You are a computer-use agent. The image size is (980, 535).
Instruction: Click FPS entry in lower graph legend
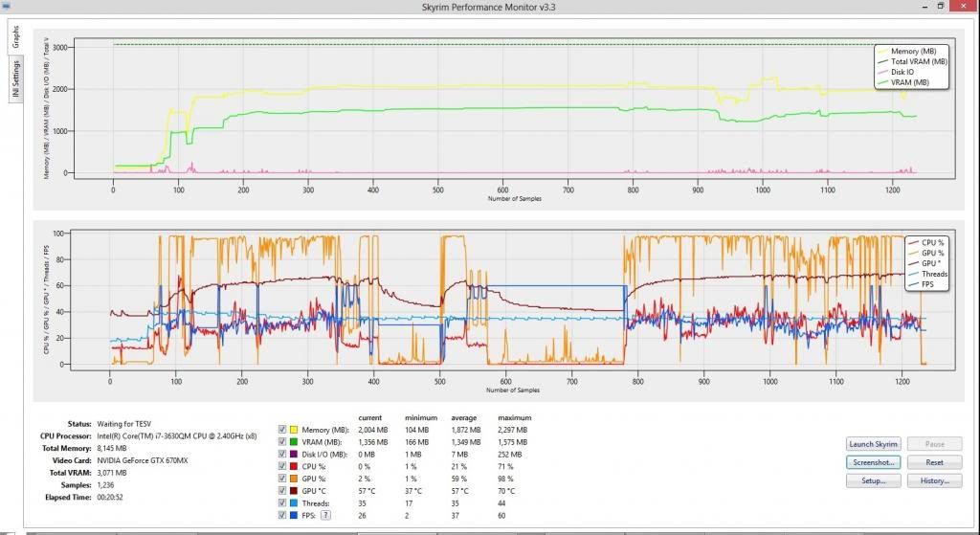(x=927, y=284)
